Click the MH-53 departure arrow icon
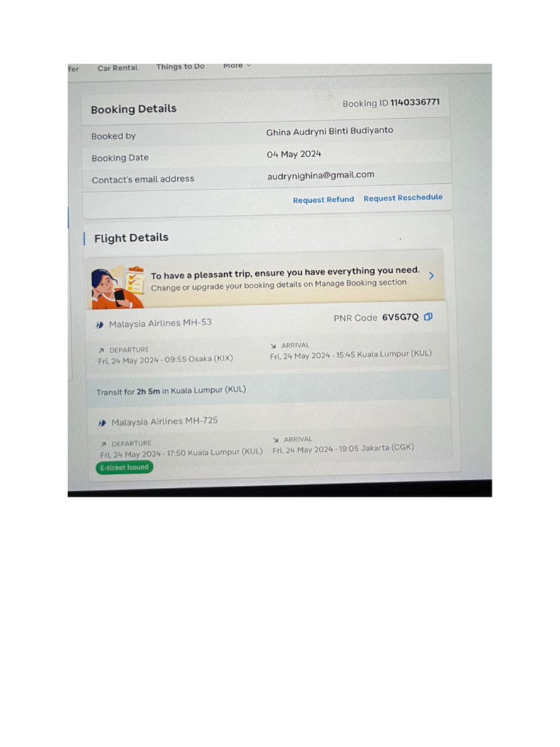The image size is (560, 747). (x=101, y=350)
